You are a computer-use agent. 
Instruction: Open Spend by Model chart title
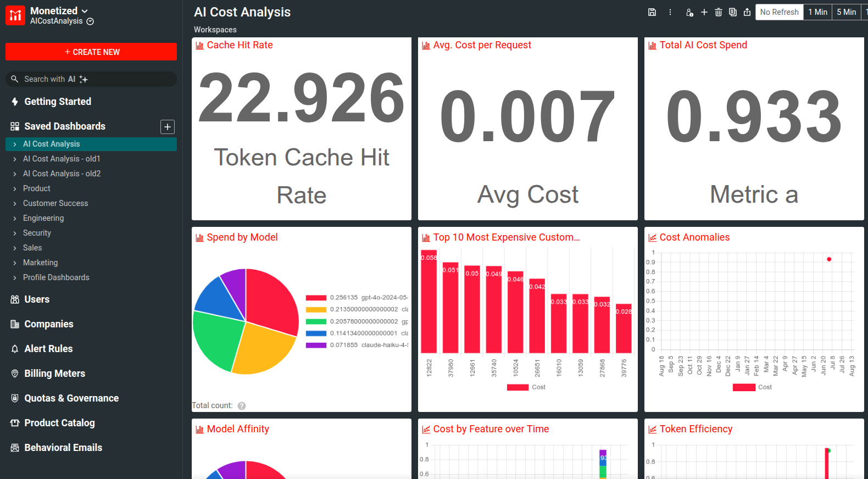click(x=242, y=237)
